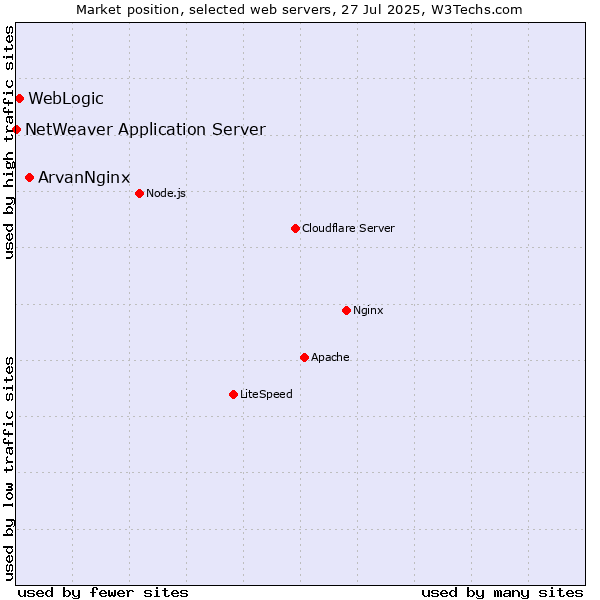Viewport: 600px width, 600px height.
Task: Click the LiteSpeed data point
Action: pyautogui.click(x=233, y=395)
